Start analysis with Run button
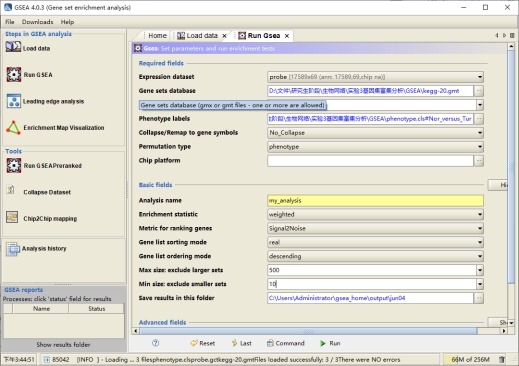This screenshot has width=519, height=366. [330, 343]
